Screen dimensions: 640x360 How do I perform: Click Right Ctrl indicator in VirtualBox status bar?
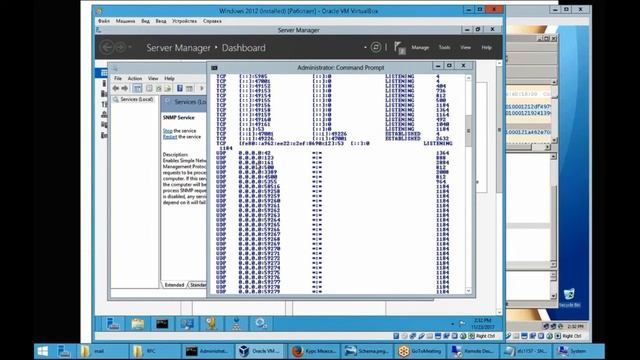point(485,336)
